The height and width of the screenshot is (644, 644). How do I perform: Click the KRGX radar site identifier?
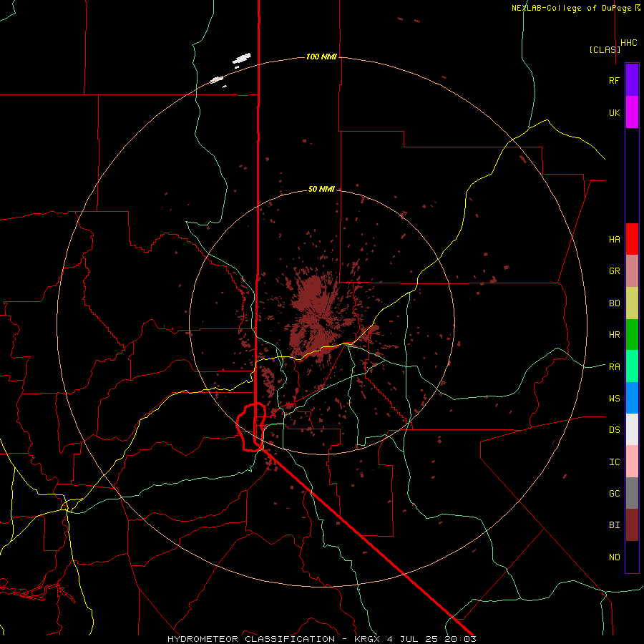pyautogui.click(x=367, y=639)
